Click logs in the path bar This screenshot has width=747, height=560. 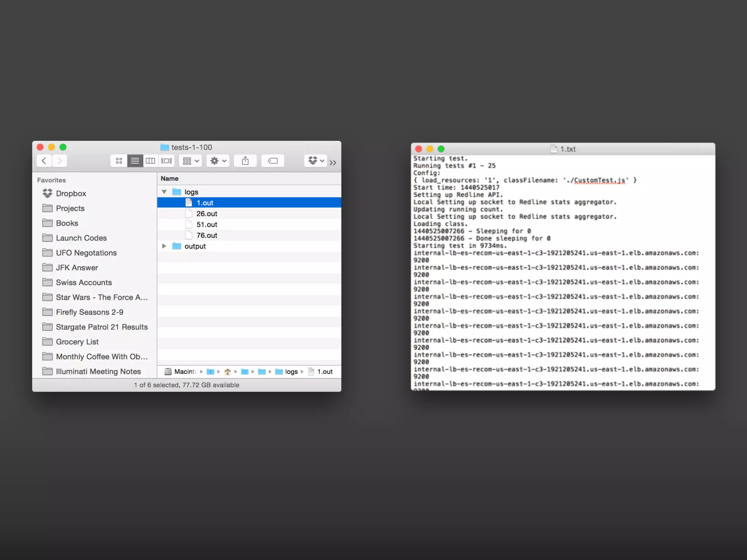(291, 372)
